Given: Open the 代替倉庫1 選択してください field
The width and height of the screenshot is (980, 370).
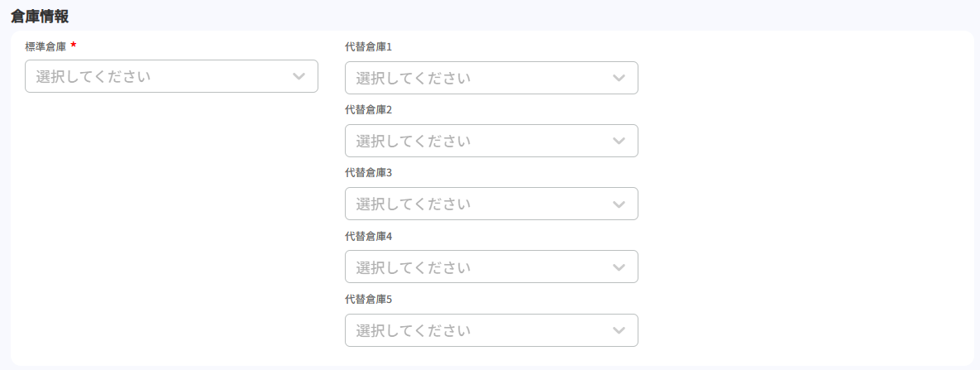Looking at the screenshot, I should pyautogui.click(x=414, y=78).
